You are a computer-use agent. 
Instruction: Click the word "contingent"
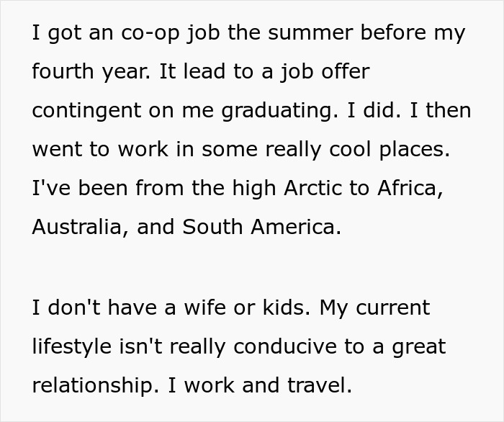(88, 111)
